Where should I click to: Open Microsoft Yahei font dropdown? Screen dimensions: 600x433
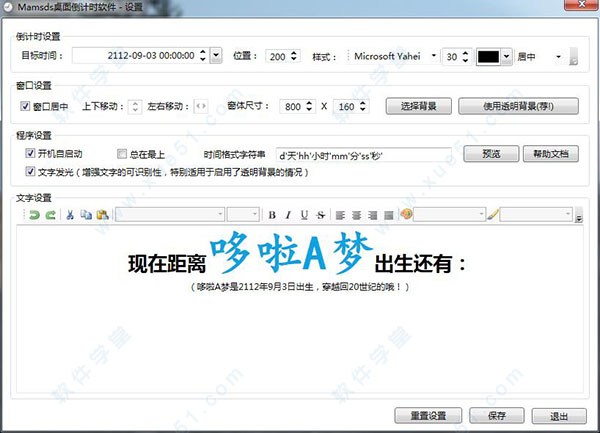coord(434,56)
